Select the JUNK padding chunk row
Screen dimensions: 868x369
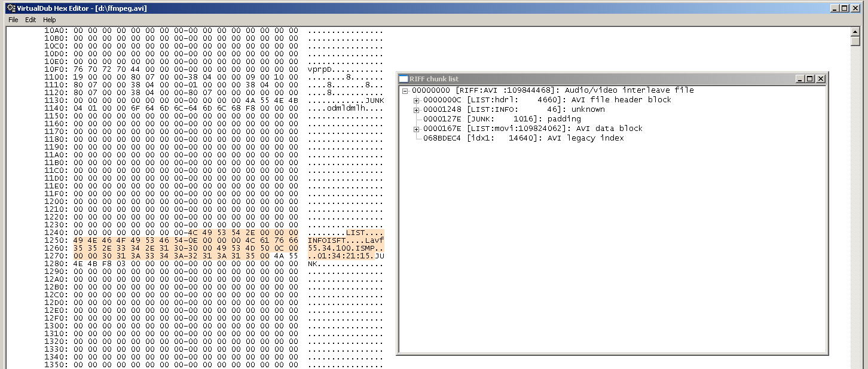pyautogui.click(x=502, y=119)
